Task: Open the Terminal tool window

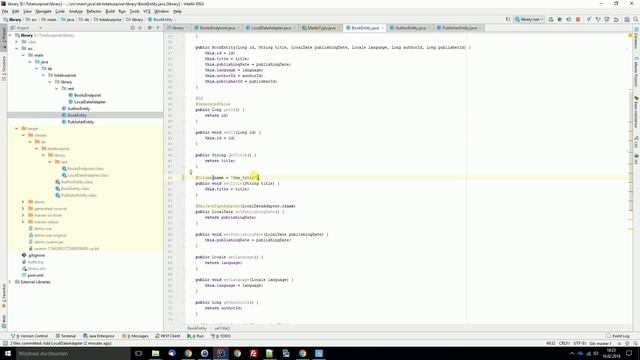Action: [66, 336]
